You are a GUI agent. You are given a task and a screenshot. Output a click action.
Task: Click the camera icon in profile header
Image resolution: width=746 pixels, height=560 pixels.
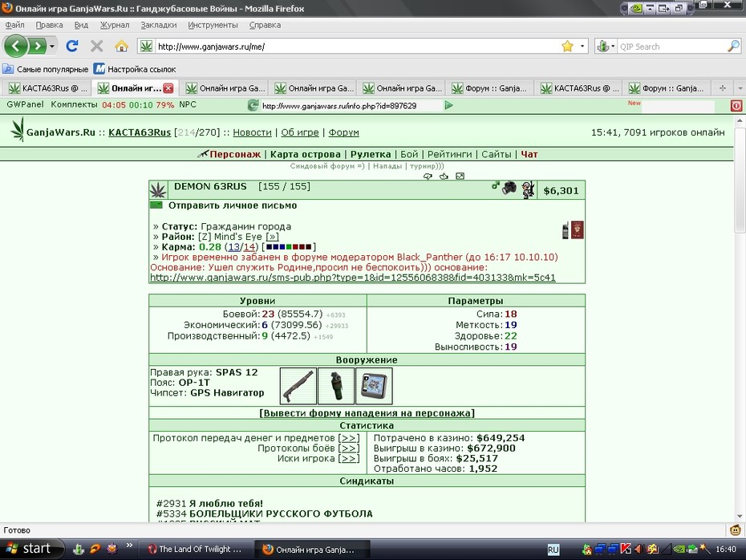(x=509, y=188)
